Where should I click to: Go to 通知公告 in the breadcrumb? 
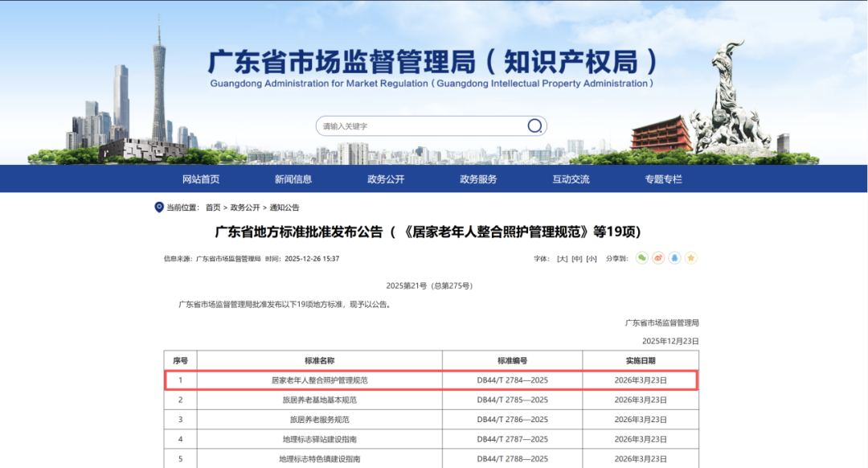pos(285,207)
